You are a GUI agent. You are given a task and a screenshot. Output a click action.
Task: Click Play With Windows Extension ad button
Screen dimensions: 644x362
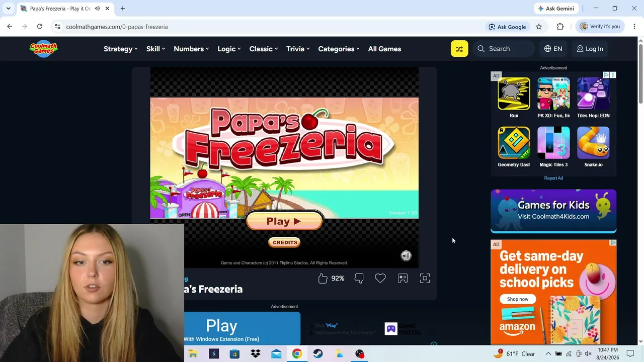[242, 328]
